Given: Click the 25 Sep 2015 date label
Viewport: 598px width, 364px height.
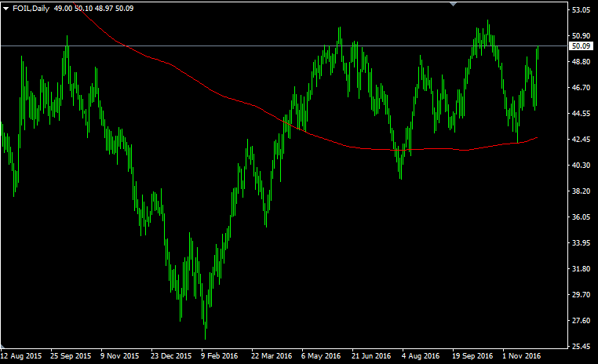Looking at the screenshot, I should click(71, 356).
